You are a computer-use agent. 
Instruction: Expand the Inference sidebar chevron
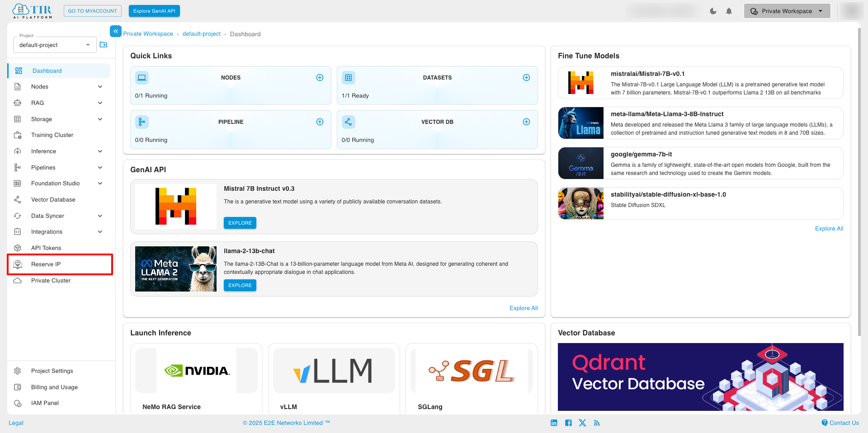click(x=100, y=151)
